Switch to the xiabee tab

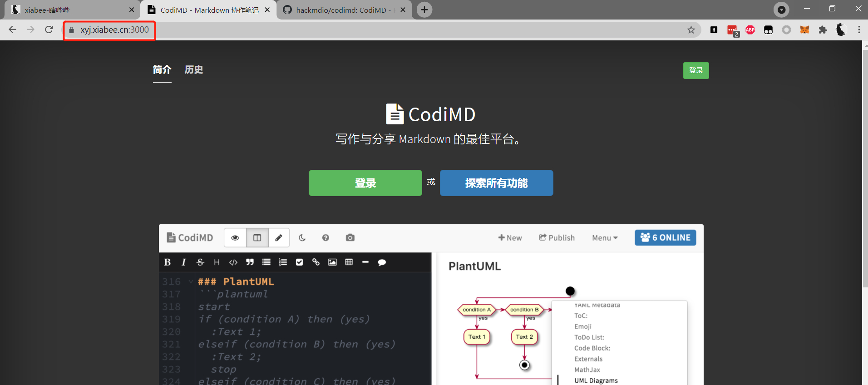(70, 10)
